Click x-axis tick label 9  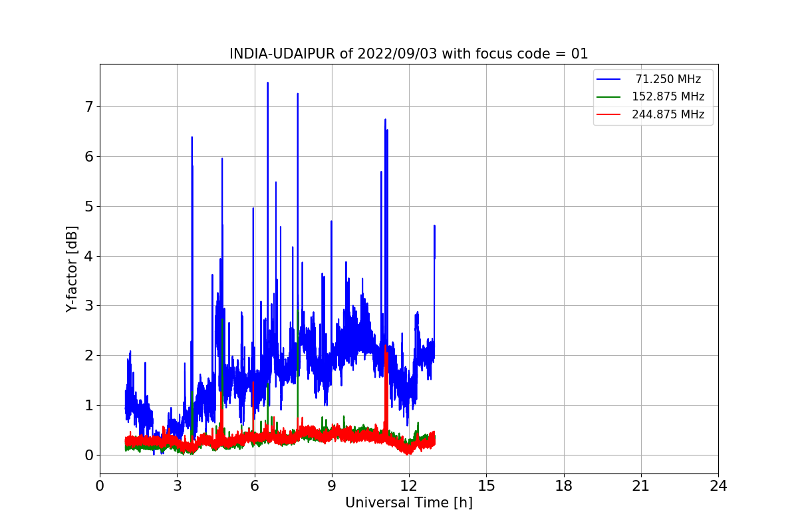pos(332,486)
